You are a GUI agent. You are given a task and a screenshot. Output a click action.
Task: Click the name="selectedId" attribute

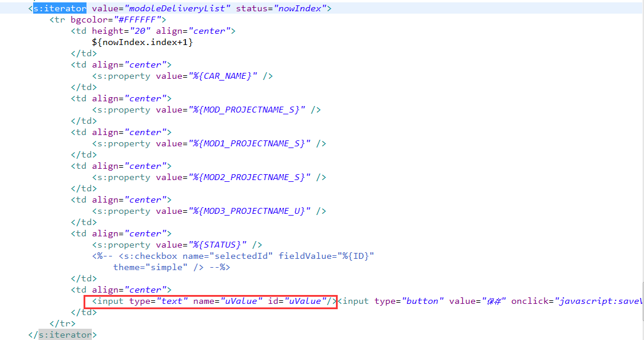coord(228,256)
